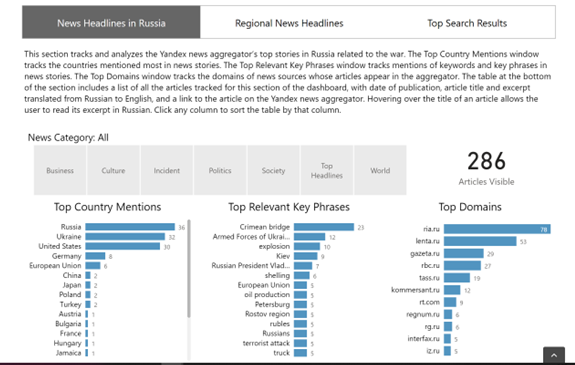Click the United States mentions bar
575x365 pixels.
click(122, 246)
